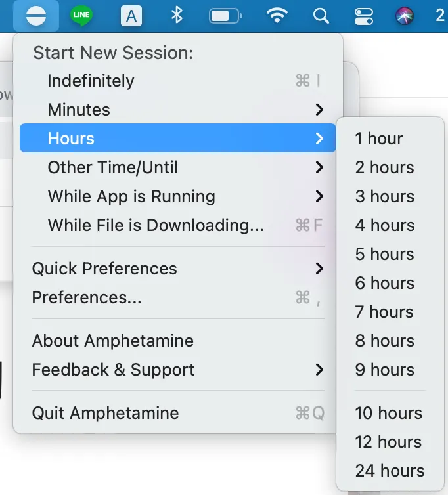Image resolution: width=448 pixels, height=495 pixels.
Task: Launch Siri from the menu bar
Action: [x=405, y=16]
